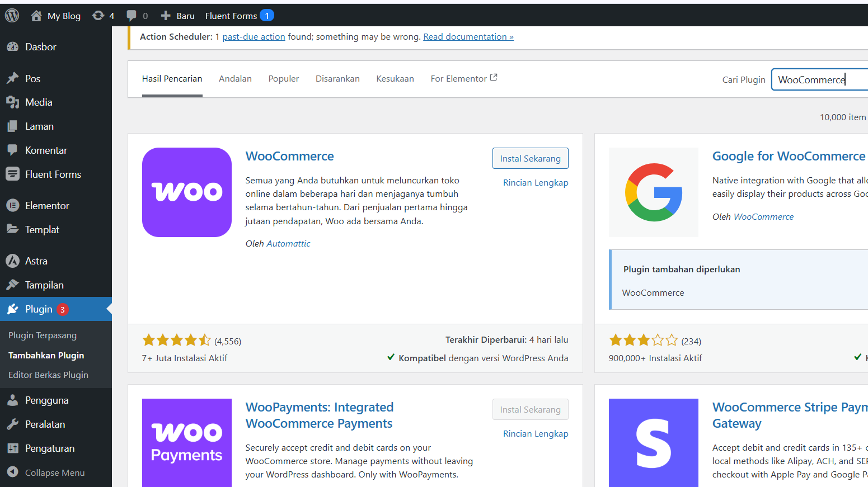Open Pengaturan settings menu
Screen dimensions: 868x487
(49, 448)
